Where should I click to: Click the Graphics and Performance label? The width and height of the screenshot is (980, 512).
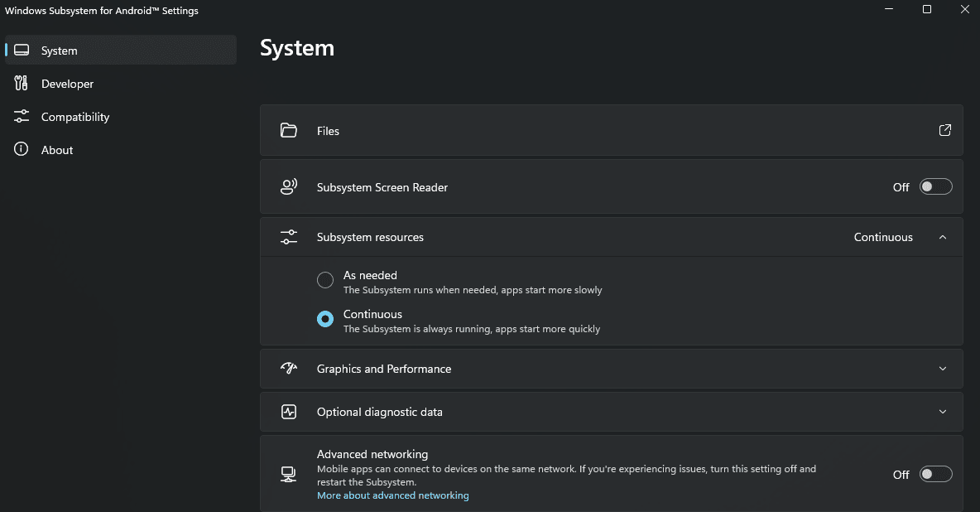point(384,369)
